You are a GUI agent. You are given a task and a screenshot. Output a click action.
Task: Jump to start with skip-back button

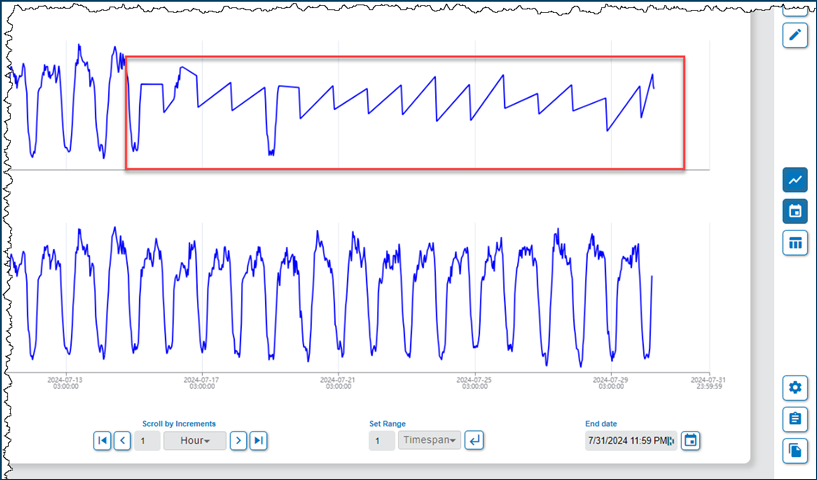(102, 440)
